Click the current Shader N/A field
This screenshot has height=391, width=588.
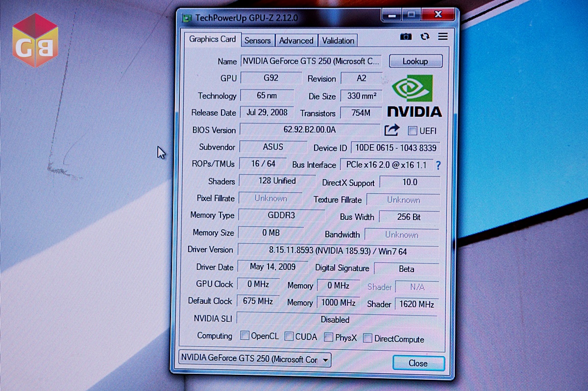pos(417,287)
